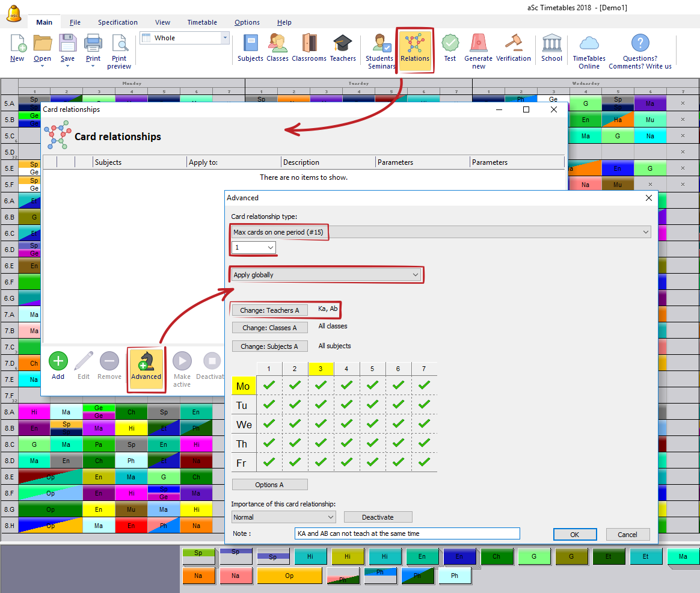
Task: Toggle Friday period 7 checkmark
Action: [424, 462]
